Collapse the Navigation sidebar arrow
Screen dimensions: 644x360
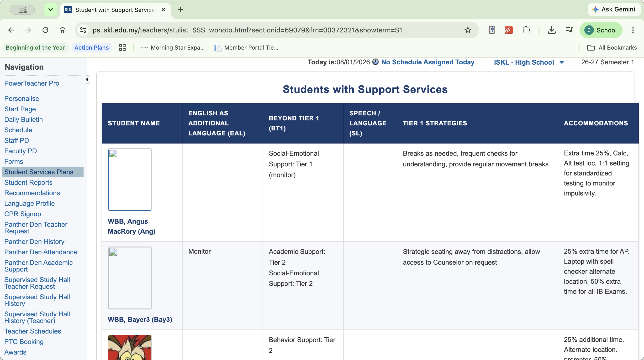click(87, 80)
